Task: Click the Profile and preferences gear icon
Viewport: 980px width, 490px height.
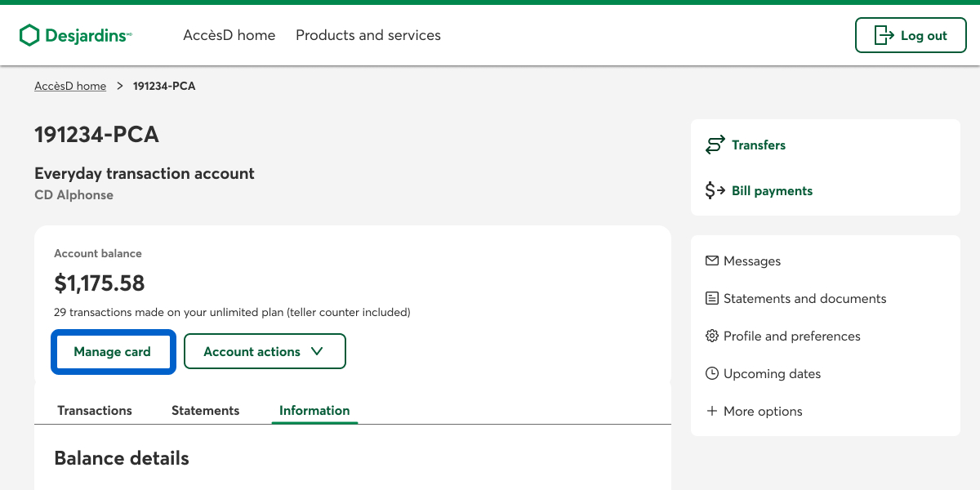Action: tap(712, 336)
